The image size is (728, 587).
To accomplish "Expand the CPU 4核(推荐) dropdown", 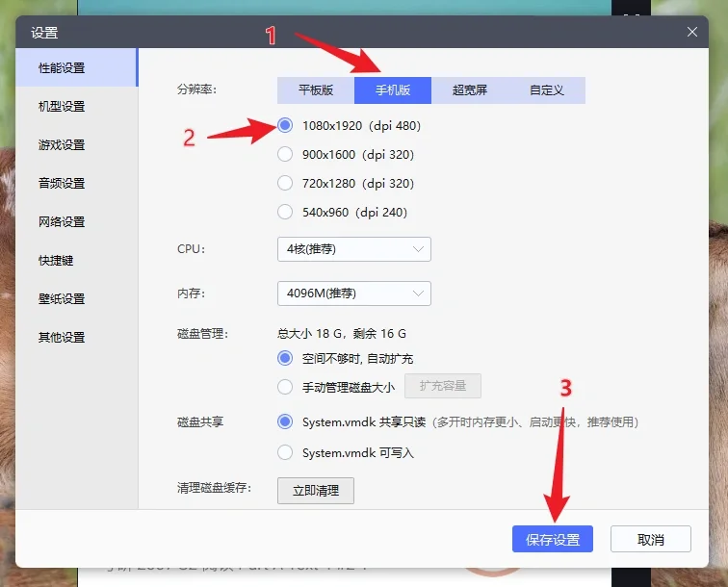I will (354, 249).
